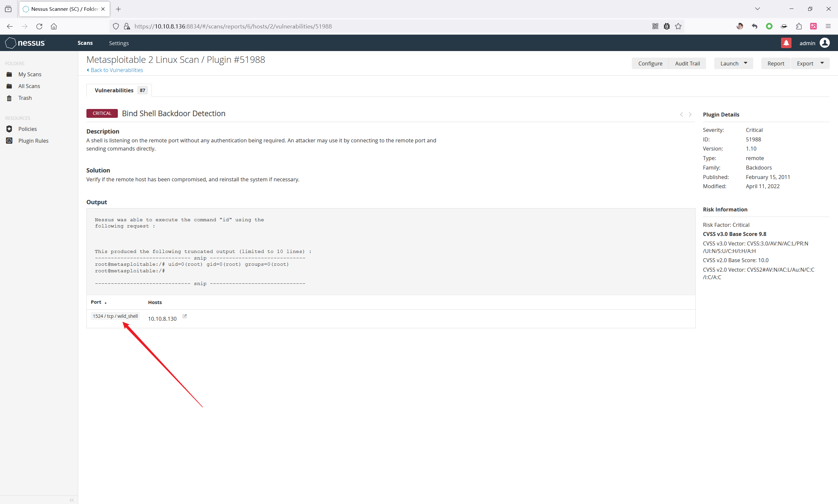This screenshot has height=504, width=838.
Task: Click the Family value Backdoors
Action: pyautogui.click(x=758, y=168)
